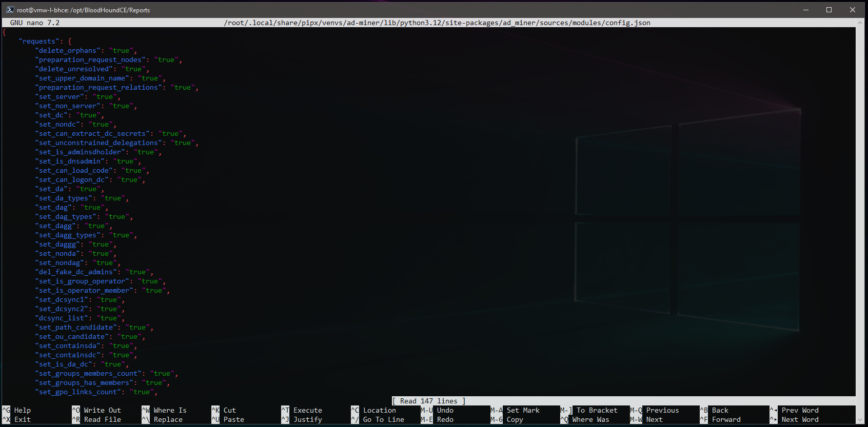Screen dimensions: 868x427
Task: Click the config.json file path in nano header
Action: click(x=437, y=23)
